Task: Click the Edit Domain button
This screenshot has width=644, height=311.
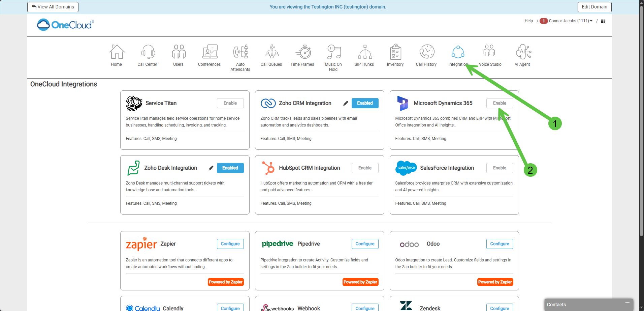Action: pos(594,7)
